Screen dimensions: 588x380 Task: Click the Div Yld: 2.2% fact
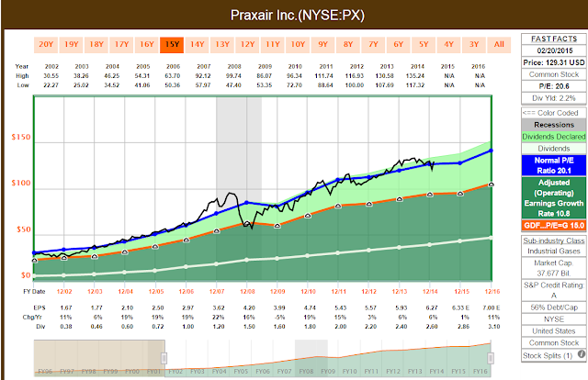tap(554, 98)
